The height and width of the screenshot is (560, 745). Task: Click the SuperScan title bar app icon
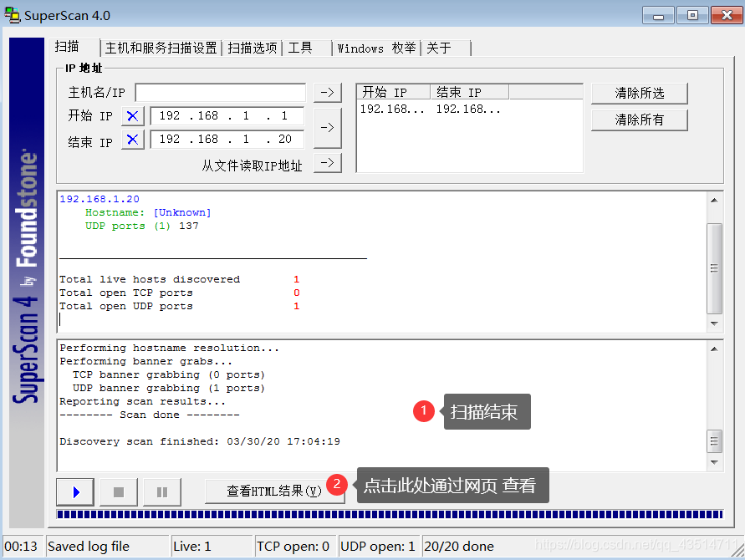pyautogui.click(x=13, y=15)
